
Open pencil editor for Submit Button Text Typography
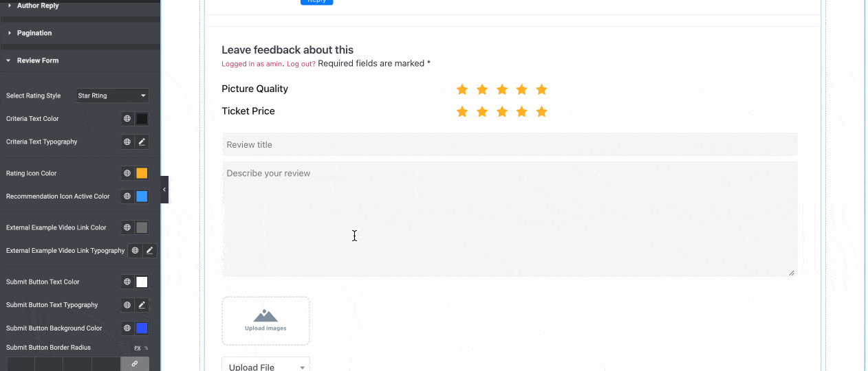142,305
